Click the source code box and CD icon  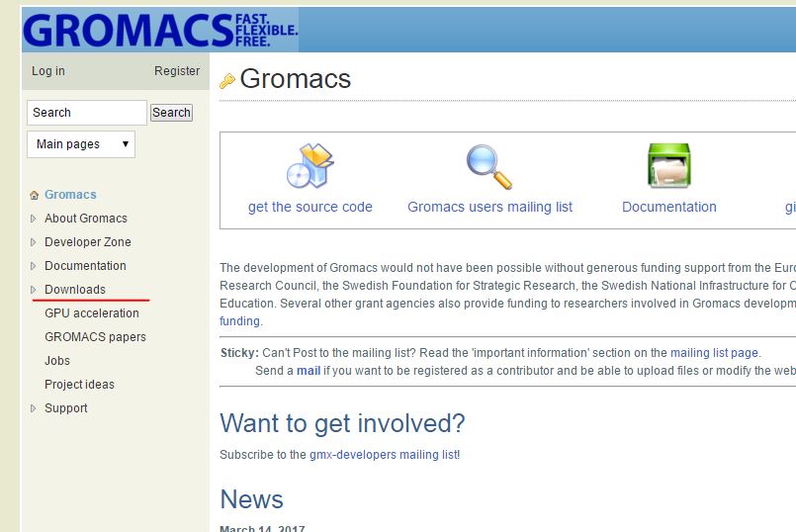[x=310, y=166]
